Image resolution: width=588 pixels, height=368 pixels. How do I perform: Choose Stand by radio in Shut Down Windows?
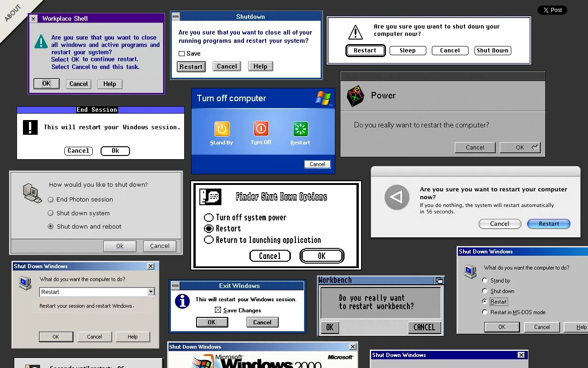485,280
